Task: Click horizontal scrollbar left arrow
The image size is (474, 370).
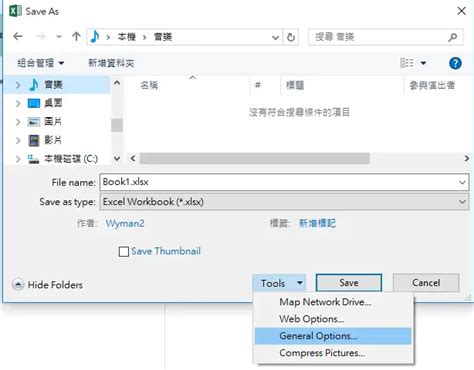Action: 133,158
